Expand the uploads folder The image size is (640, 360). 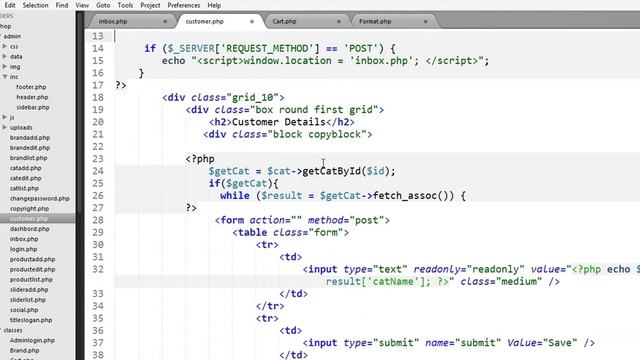[5, 127]
